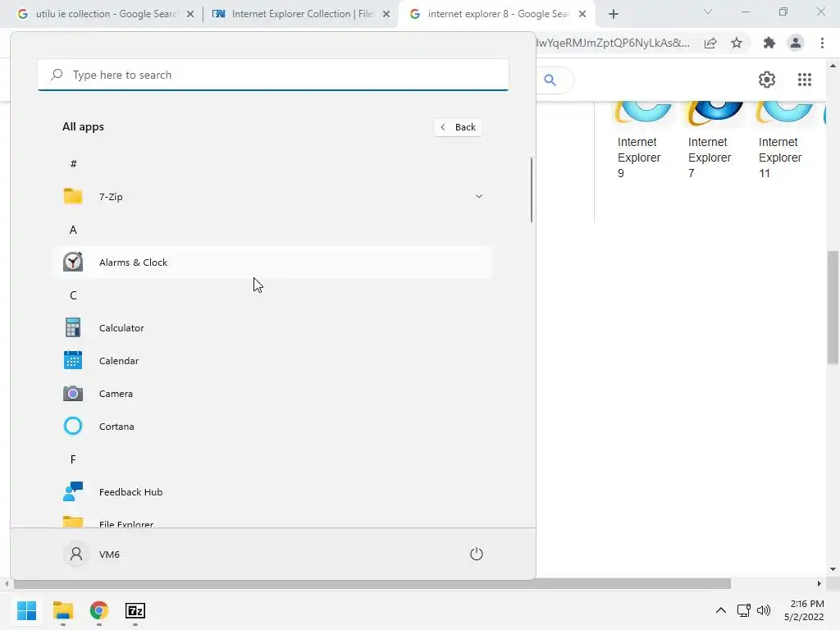Open Chrome profile avatar
Viewport: 840px width, 630px height.
tap(796, 43)
